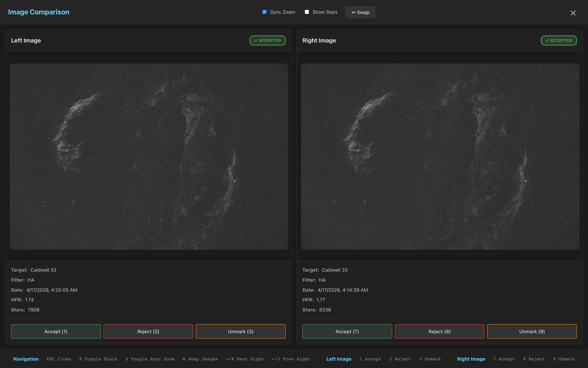Click Reject (8) for the right image
The image size is (588, 368).
(439, 331)
